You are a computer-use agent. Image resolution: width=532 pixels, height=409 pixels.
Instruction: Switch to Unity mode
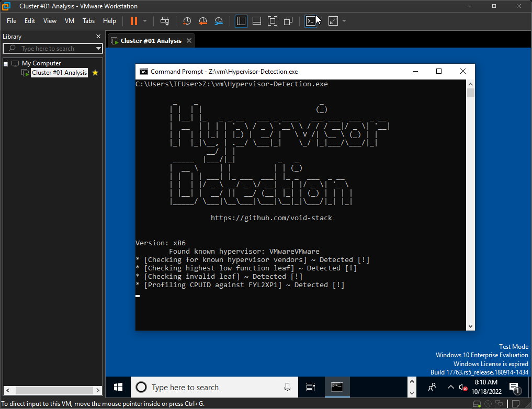coord(288,21)
